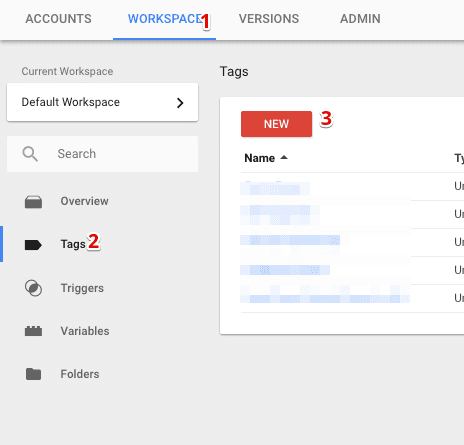
Task: Click the sort arrow next to Name
Action: pyautogui.click(x=284, y=157)
